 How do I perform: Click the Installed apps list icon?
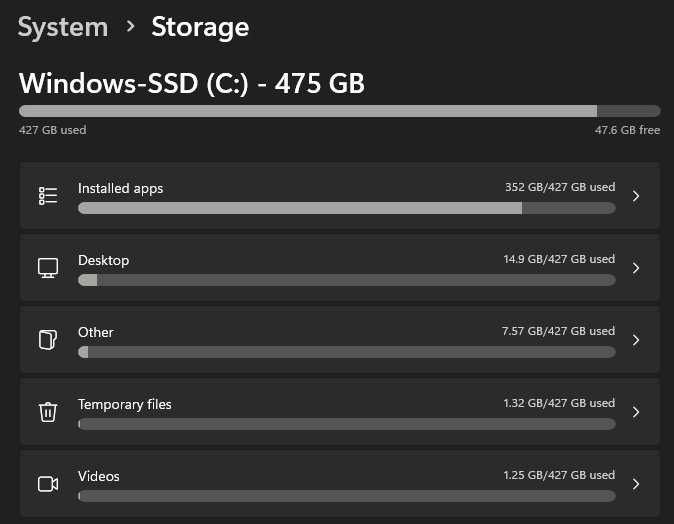tap(48, 196)
